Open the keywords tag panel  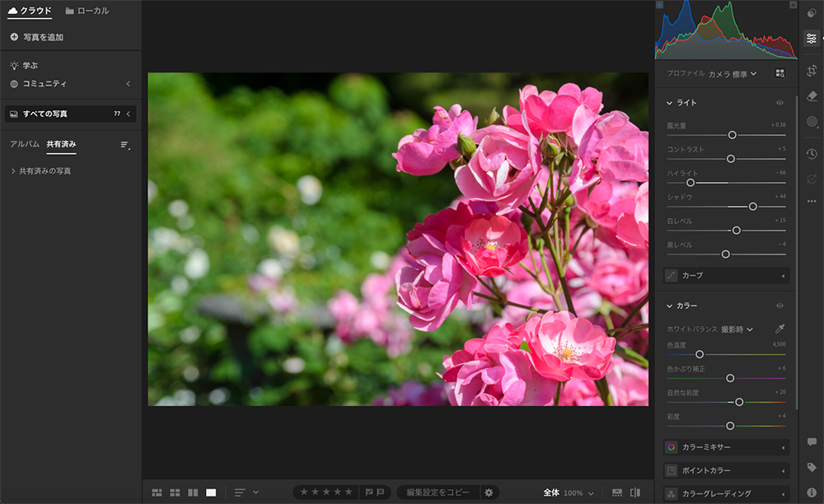click(x=812, y=467)
